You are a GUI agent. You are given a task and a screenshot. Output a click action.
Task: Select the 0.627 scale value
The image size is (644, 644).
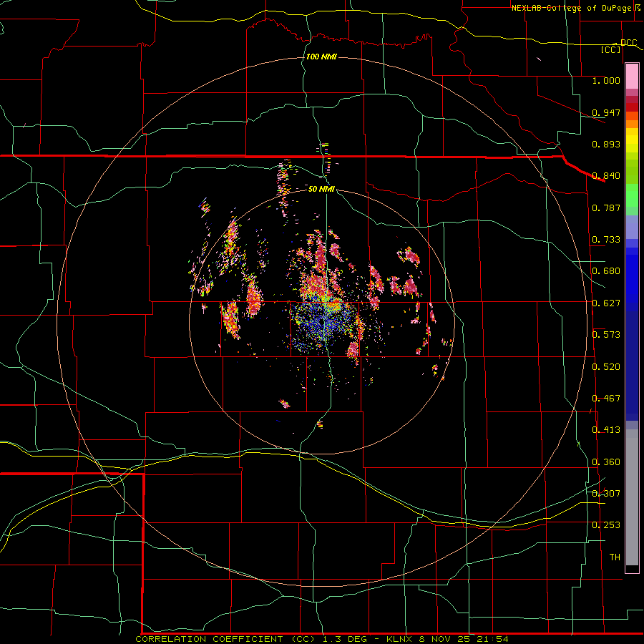click(606, 303)
